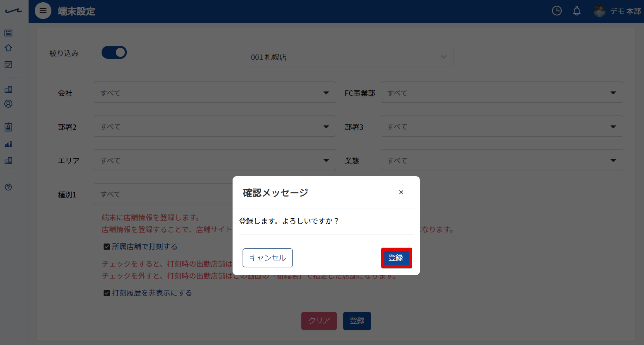Open the FC事業部 dropdown
The image size is (644, 345).
point(502,92)
